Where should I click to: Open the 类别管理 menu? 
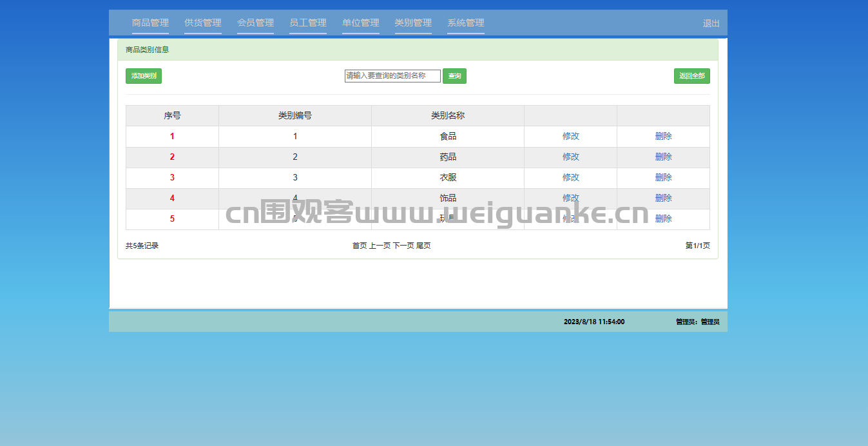point(413,23)
